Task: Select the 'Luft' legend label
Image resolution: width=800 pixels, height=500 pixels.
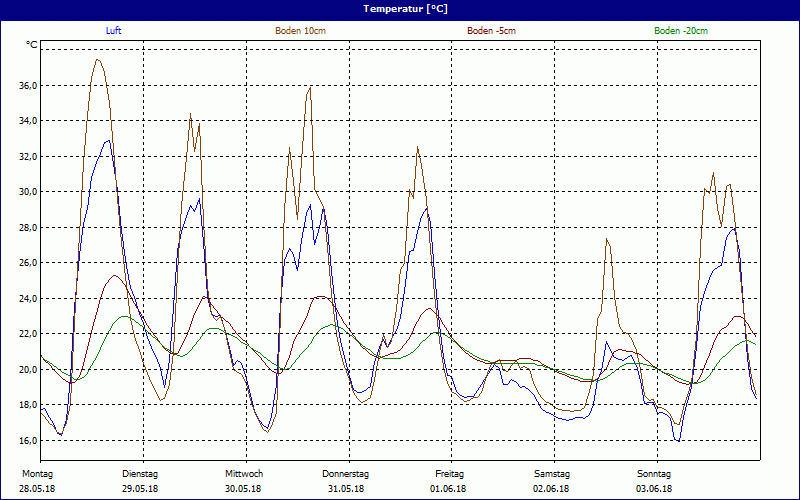Action: (115, 31)
